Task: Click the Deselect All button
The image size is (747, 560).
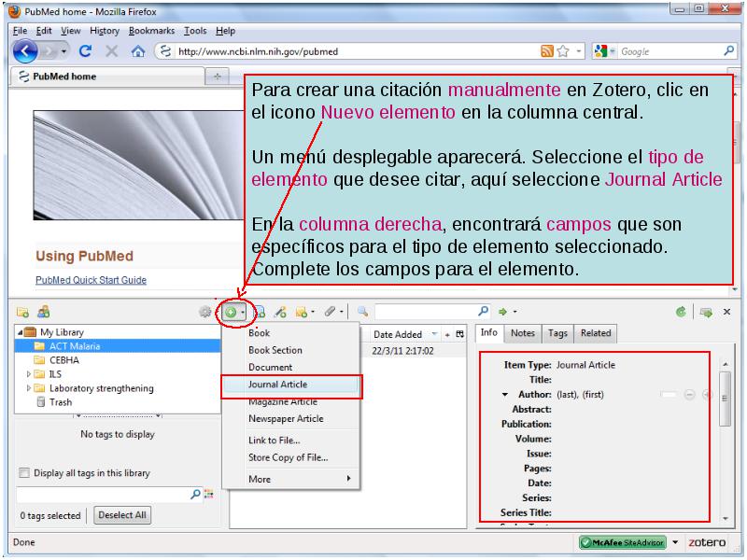Action: [122, 515]
